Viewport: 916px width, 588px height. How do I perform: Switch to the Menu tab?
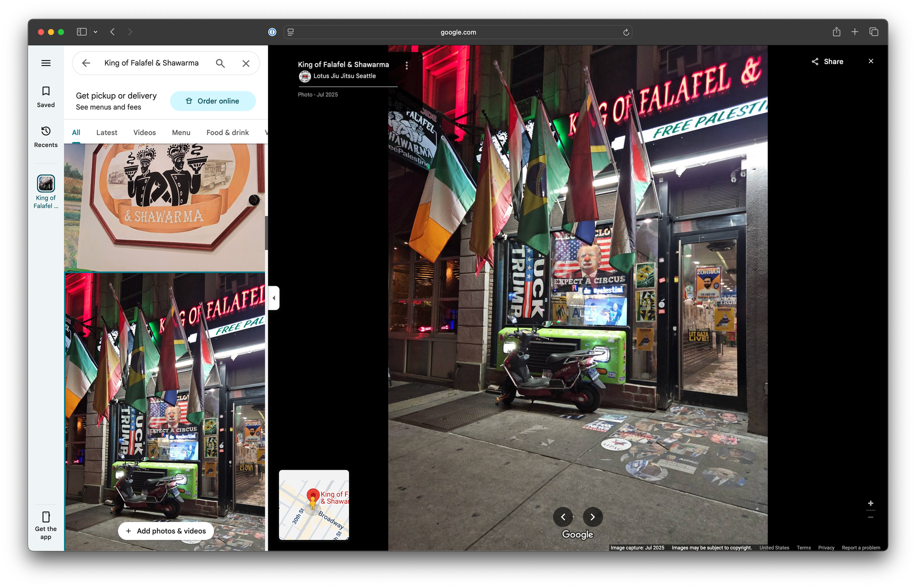point(181,132)
